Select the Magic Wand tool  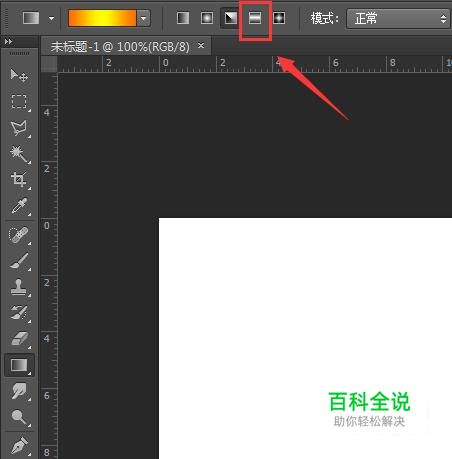(x=19, y=154)
